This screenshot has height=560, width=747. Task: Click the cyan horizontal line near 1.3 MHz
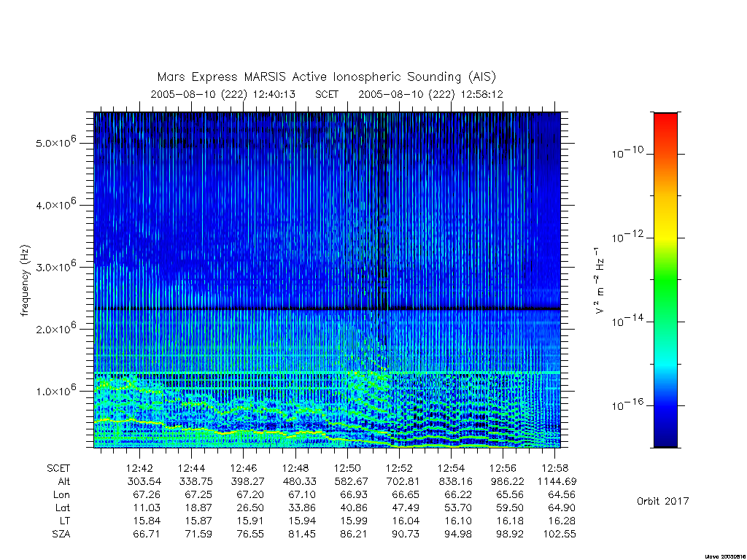click(328, 373)
